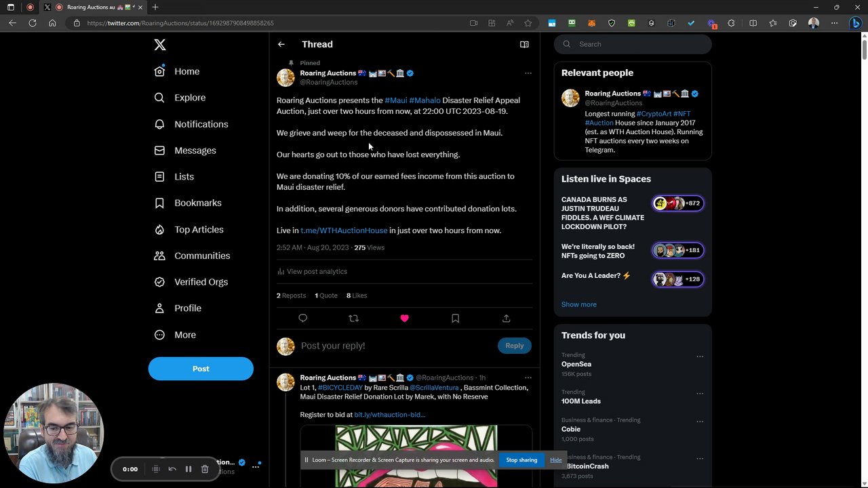Open the @ScrillaVentura mention

434,388
